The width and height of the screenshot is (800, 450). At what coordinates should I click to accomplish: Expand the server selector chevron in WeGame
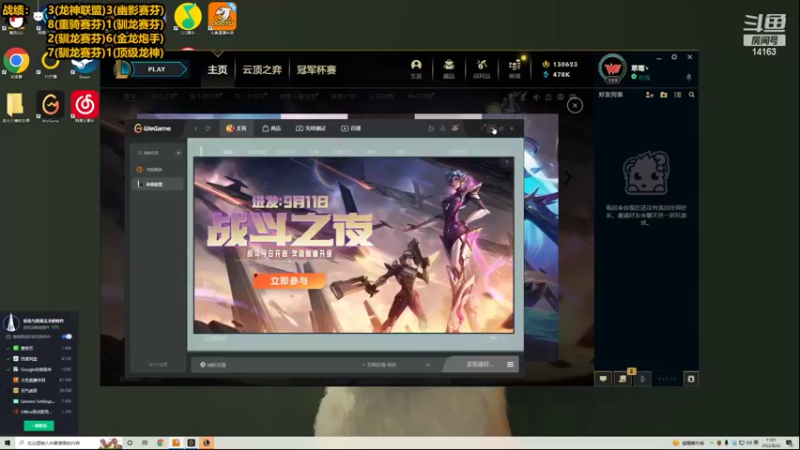(428, 365)
